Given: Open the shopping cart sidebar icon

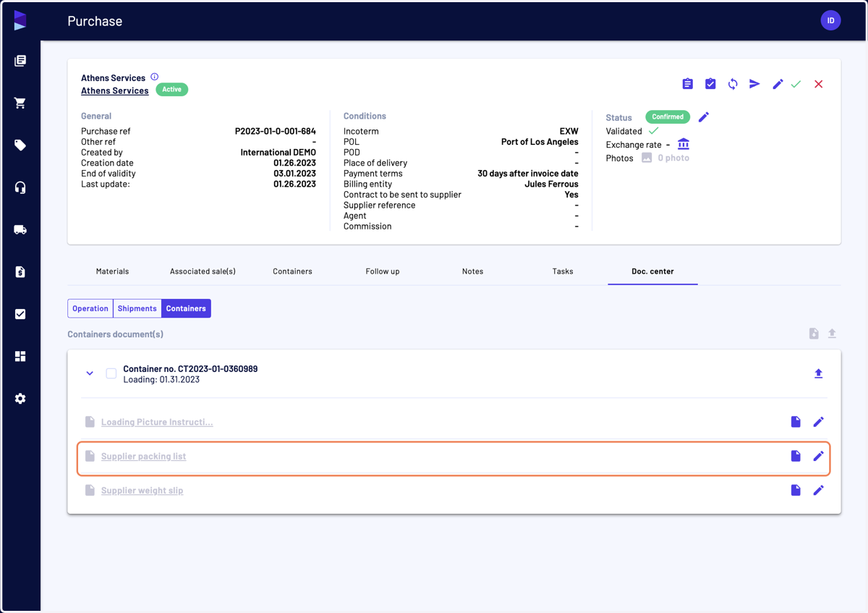Looking at the screenshot, I should pyautogui.click(x=20, y=103).
